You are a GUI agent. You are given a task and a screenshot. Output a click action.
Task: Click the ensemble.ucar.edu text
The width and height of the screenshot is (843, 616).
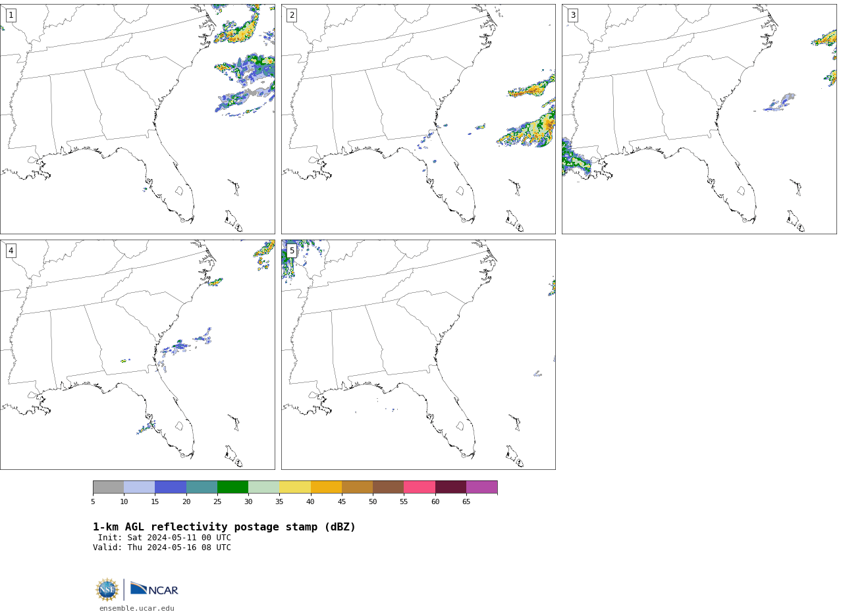[137, 609]
